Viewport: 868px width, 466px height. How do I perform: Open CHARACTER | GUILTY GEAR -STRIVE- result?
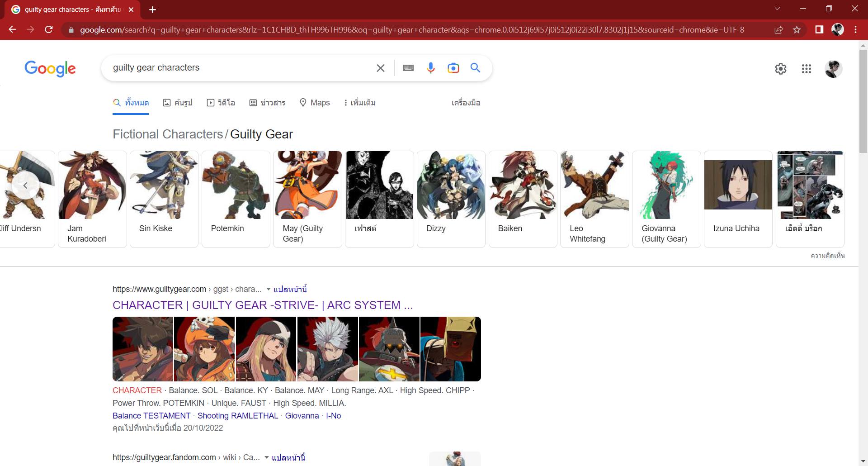coord(263,305)
